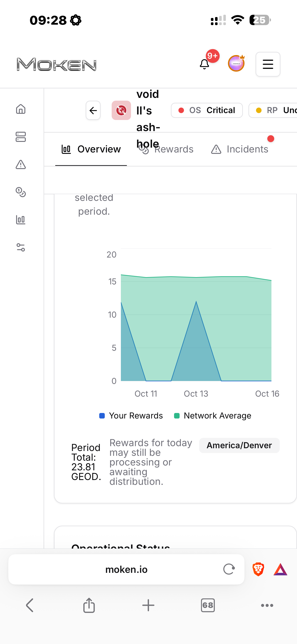Image resolution: width=297 pixels, height=644 pixels.
Task: Go to Home in sidebar
Action: 21,109
